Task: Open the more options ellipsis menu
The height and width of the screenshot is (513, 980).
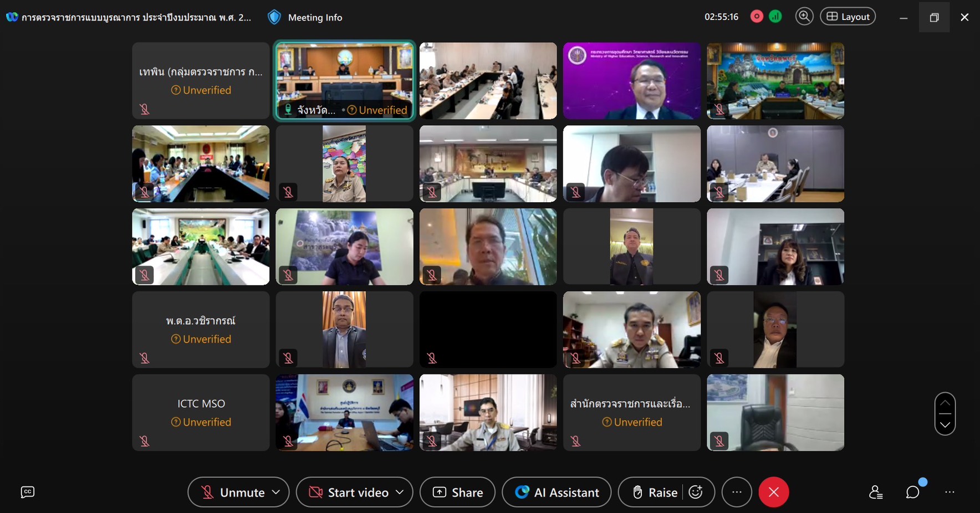Action: [737, 492]
